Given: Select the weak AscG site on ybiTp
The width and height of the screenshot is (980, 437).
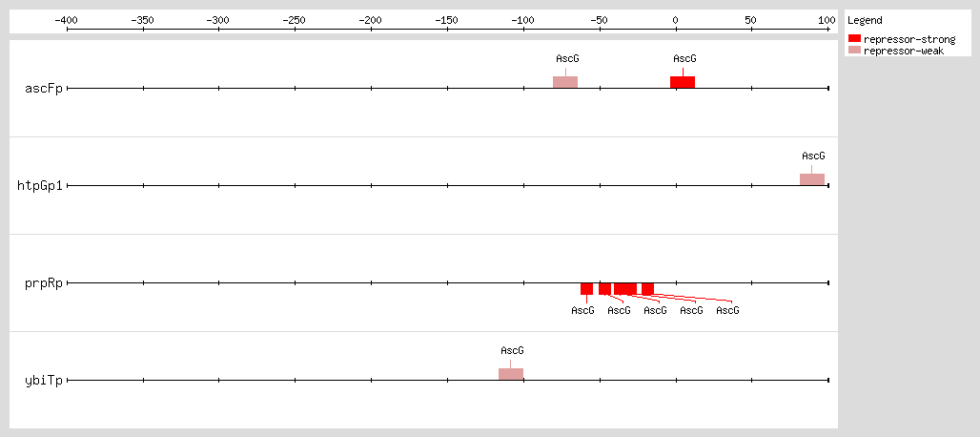Looking at the screenshot, I should pos(511,374).
